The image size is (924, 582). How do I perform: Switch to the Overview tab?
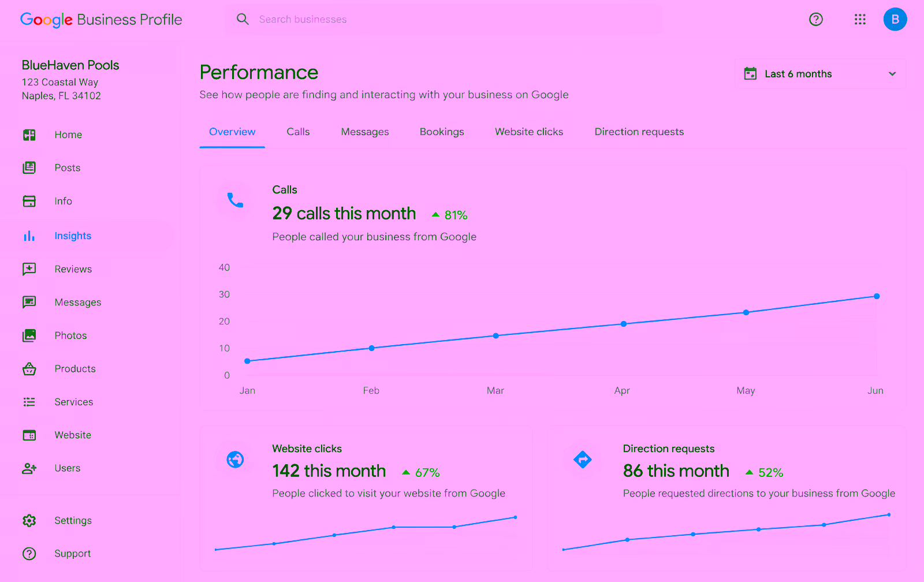(x=232, y=132)
